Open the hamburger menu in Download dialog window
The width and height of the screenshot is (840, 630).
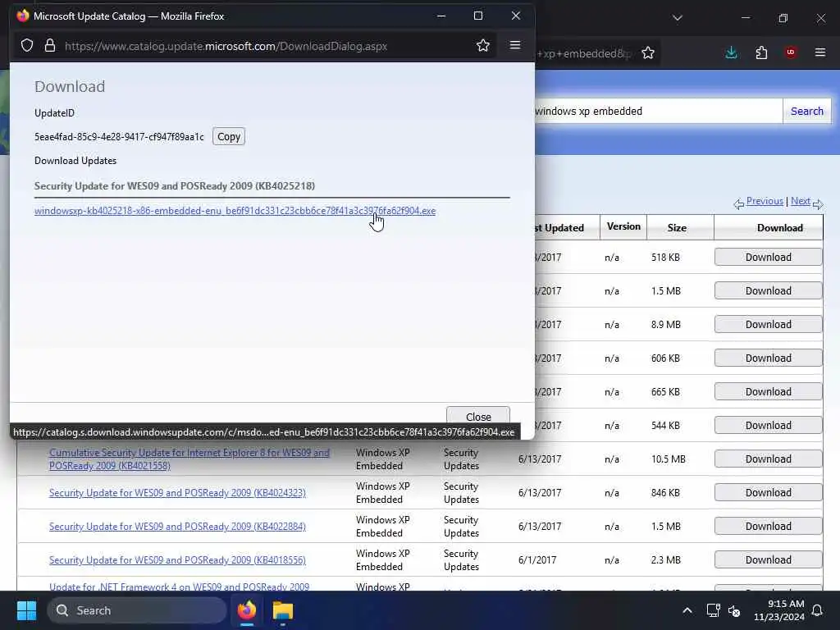[515, 45]
